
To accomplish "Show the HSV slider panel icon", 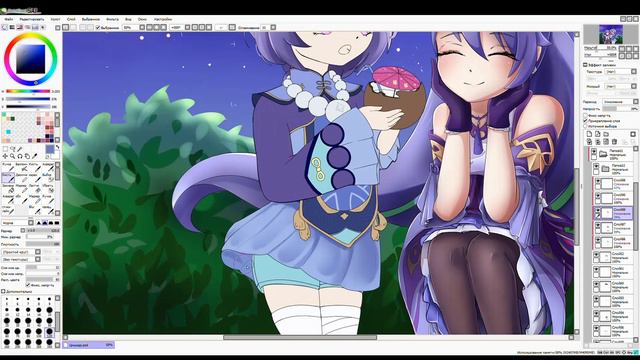I will 20,27.
